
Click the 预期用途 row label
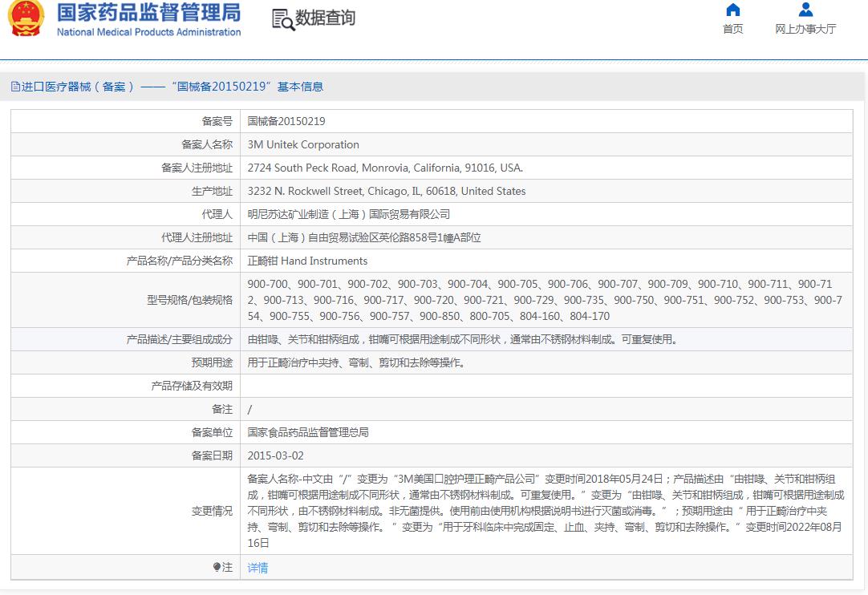[212, 362]
